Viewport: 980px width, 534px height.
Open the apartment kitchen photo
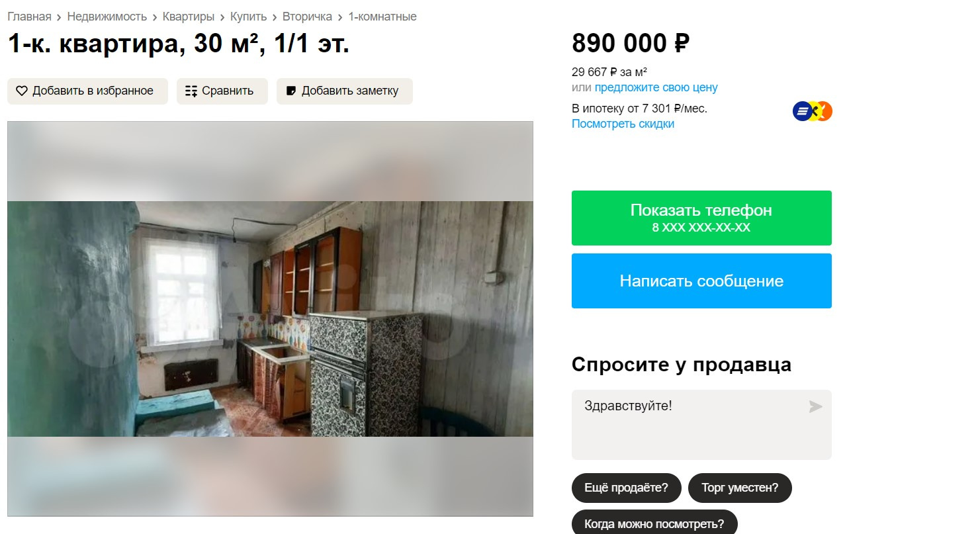(270, 318)
